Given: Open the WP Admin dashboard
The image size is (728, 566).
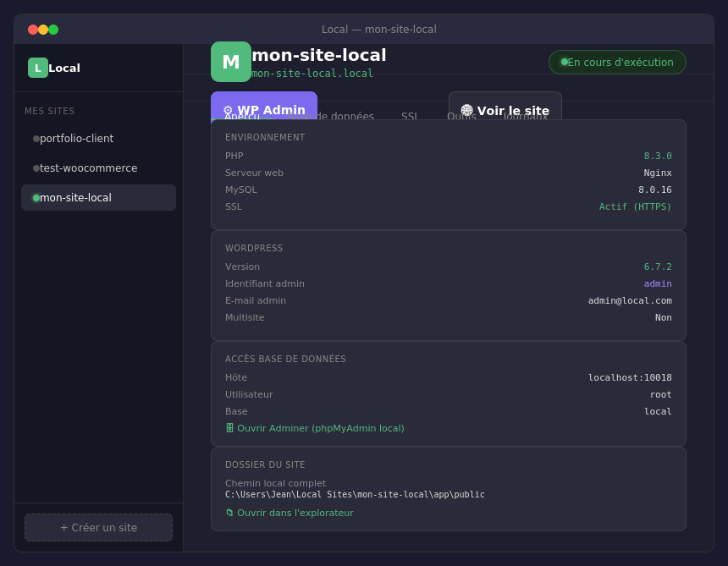Looking at the screenshot, I should coord(264,106).
